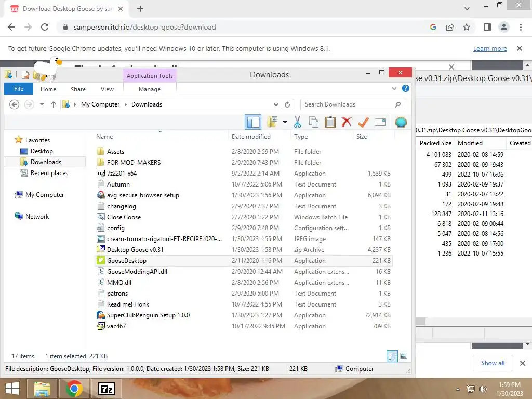Image resolution: width=532 pixels, height=399 pixels.
Task: Go up one folder level
Action: tap(54, 104)
